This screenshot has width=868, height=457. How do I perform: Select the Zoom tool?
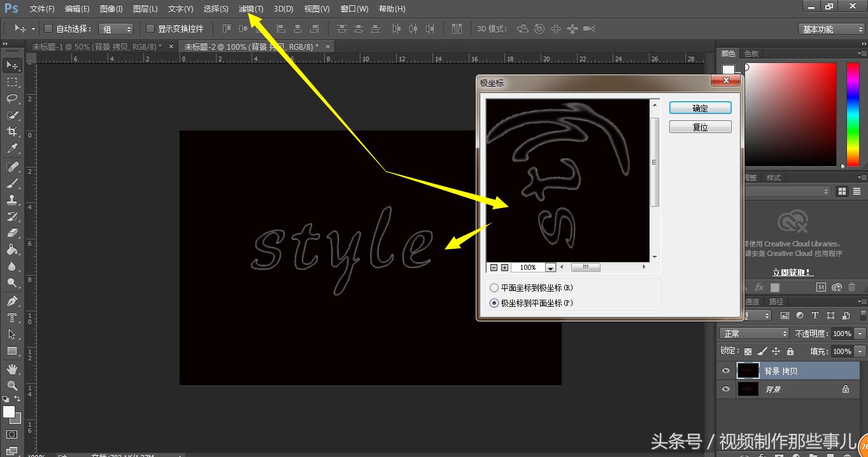13,384
